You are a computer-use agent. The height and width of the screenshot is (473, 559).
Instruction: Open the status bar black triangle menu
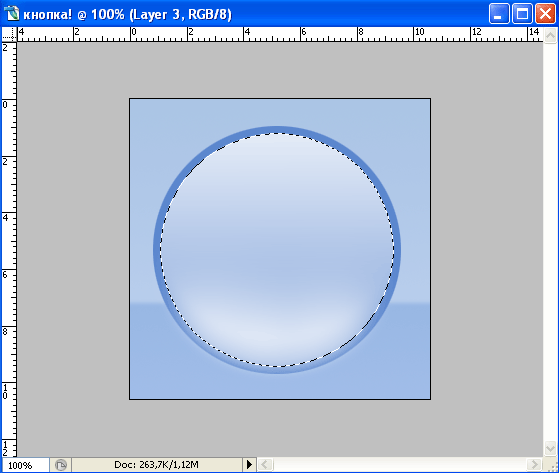click(249, 464)
